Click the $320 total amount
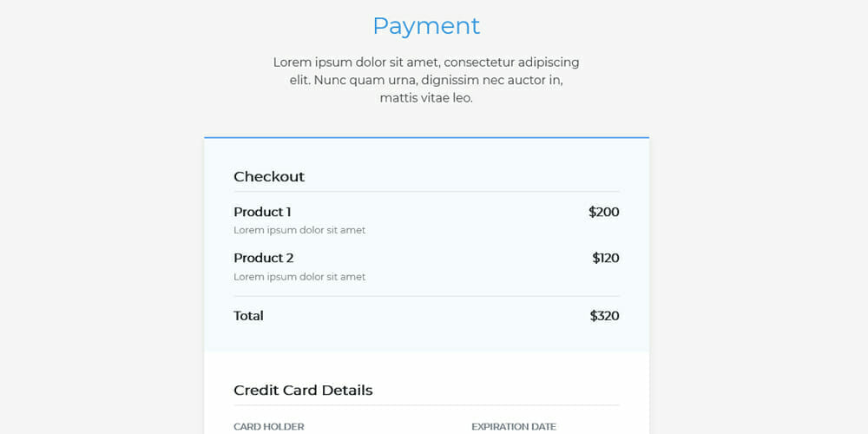 pyautogui.click(x=604, y=316)
